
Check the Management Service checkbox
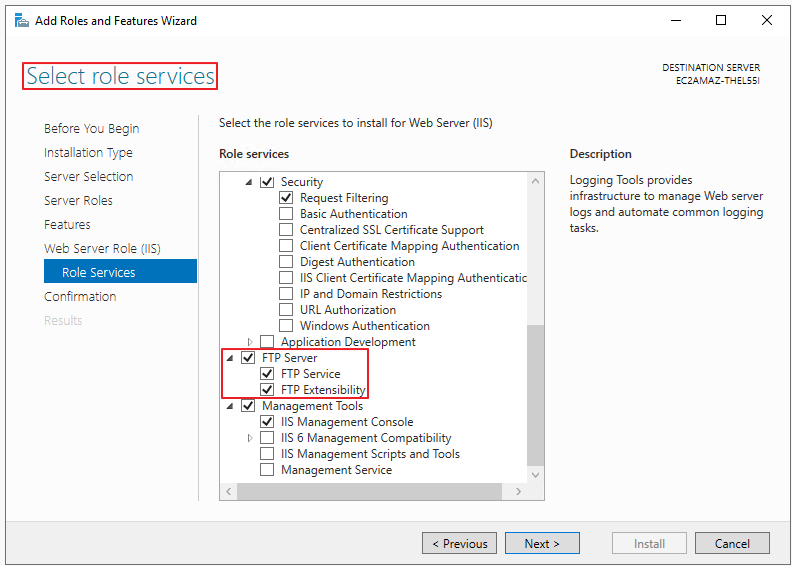[x=267, y=470]
